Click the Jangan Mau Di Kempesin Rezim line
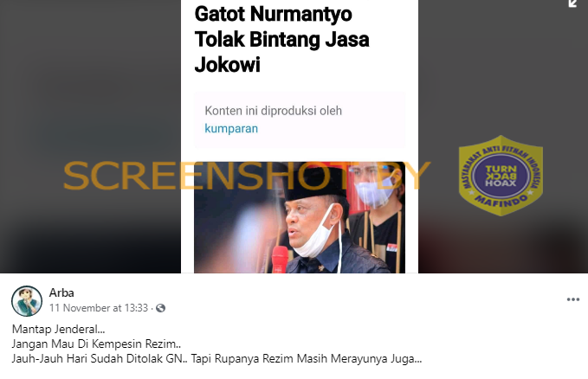This screenshot has width=588, height=379. click(96, 344)
